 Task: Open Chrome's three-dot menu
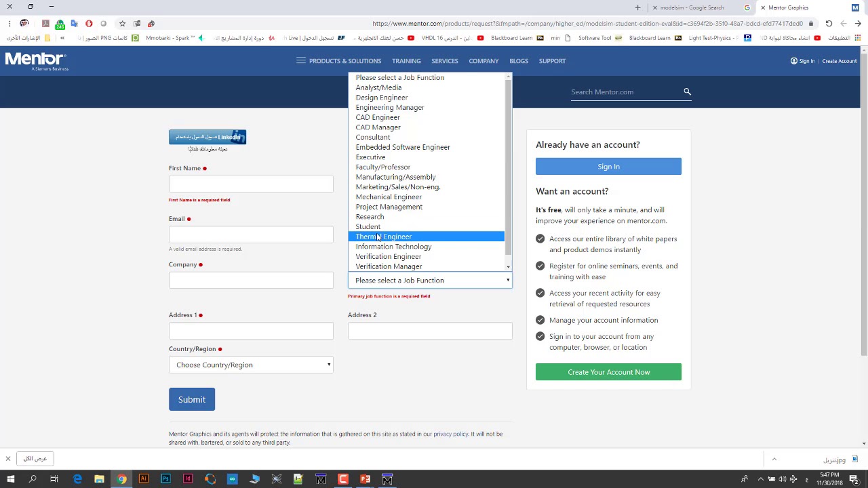[9, 24]
